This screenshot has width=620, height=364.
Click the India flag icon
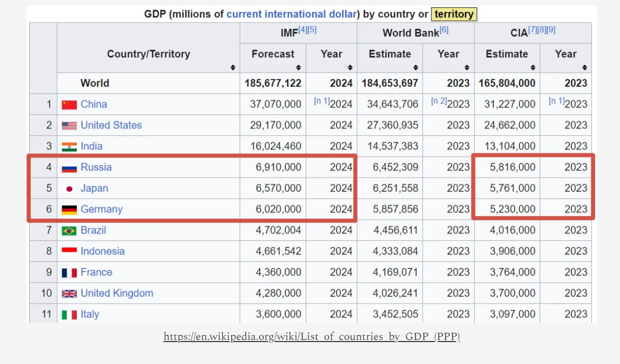tap(69, 147)
